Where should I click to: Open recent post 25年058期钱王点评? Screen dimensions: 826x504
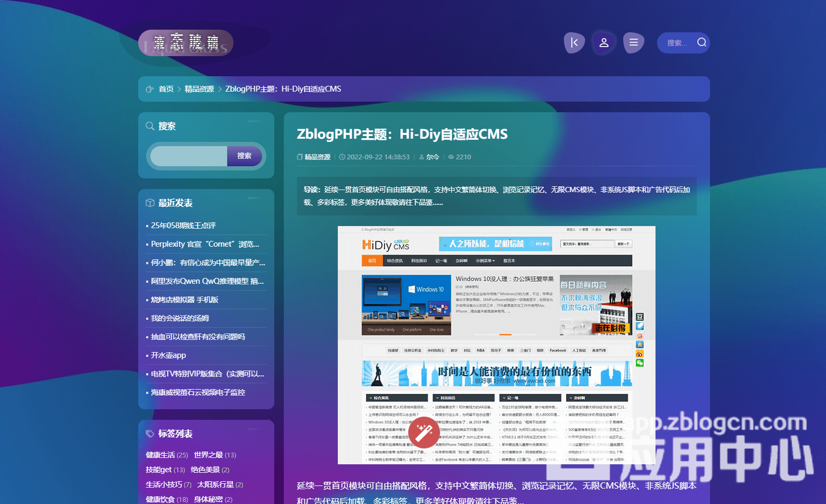coord(183,226)
